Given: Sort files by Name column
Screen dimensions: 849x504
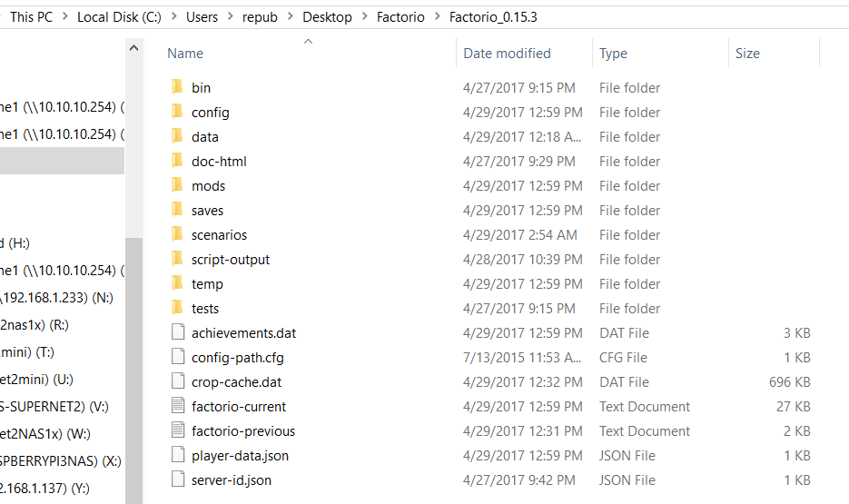Looking at the screenshot, I should point(185,53).
